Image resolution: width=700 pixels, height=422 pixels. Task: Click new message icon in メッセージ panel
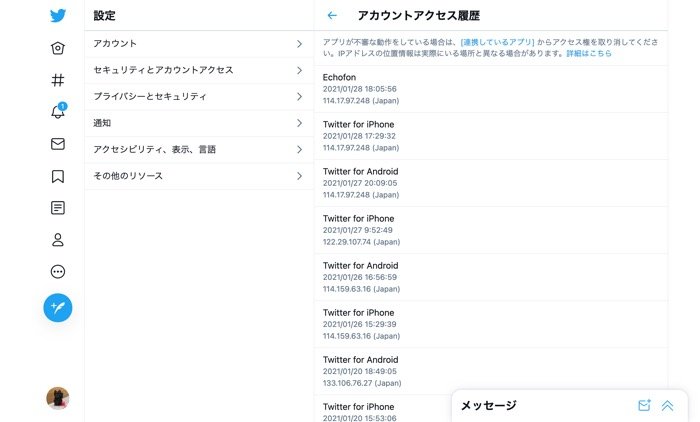pyautogui.click(x=644, y=405)
